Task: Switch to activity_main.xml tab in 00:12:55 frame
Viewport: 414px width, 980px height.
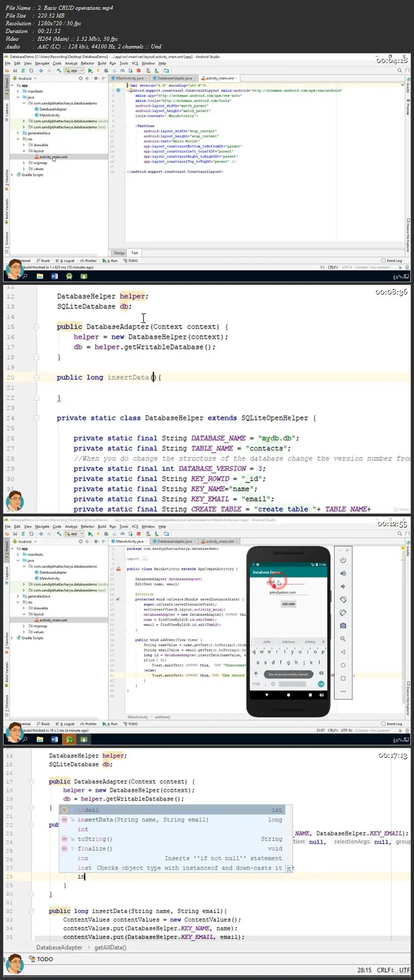Action: (220, 542)
